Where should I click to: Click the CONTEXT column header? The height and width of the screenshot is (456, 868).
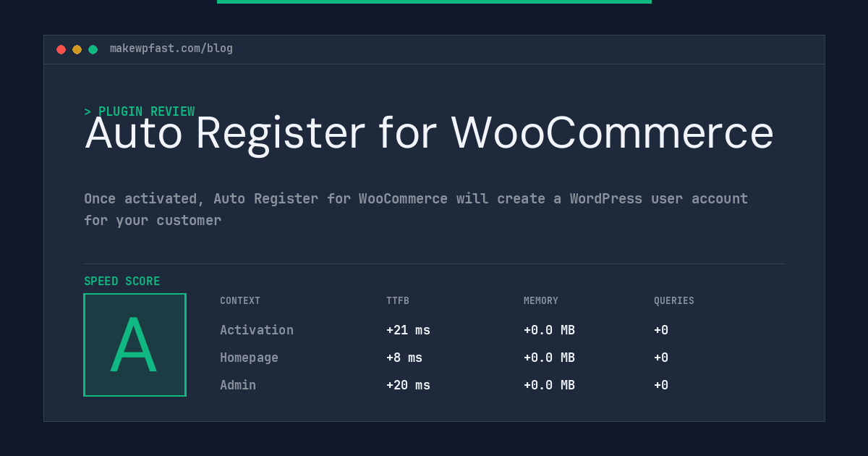coord(240,301)
